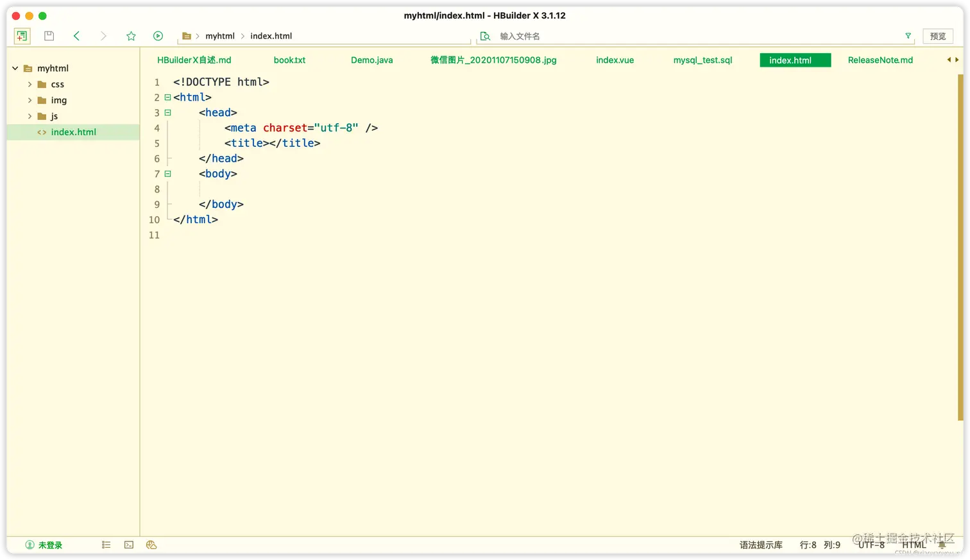Click the filter funnel icon
This screenshot has width=970, height=560.
[908, 36]
